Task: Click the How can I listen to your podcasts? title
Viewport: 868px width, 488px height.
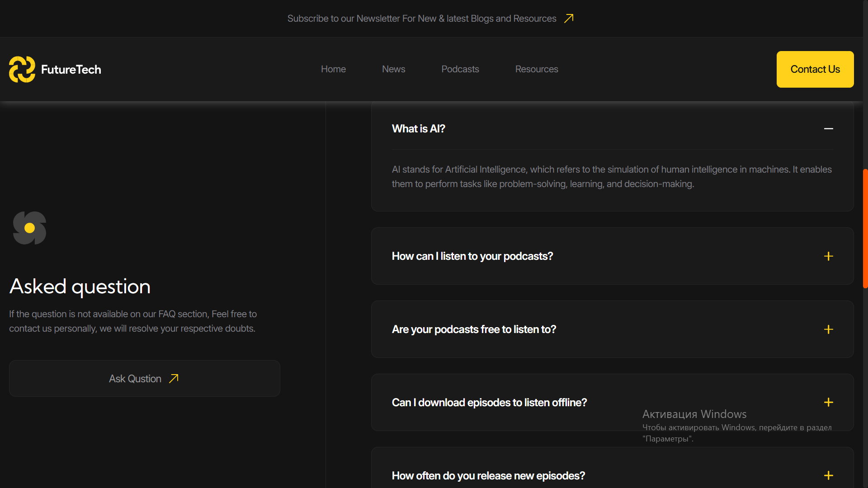Action: pyautogui.click(x=472, y=256)
